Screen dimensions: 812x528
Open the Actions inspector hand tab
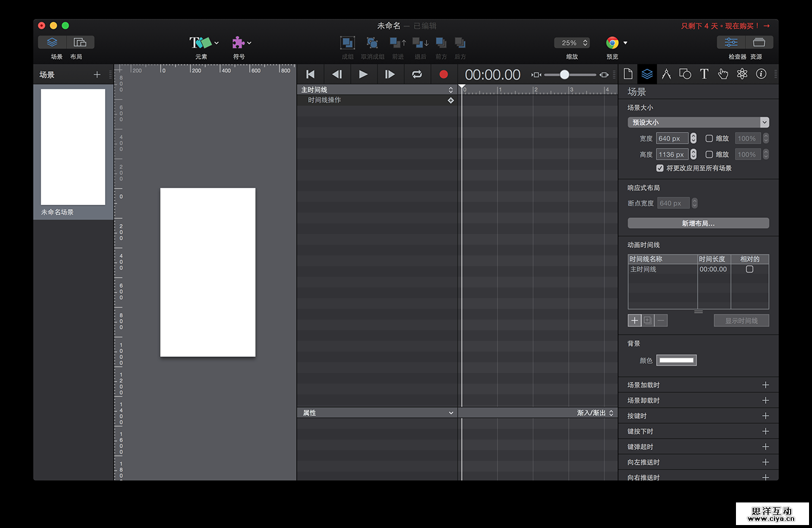pyautogui.click(x=723, y=74)
